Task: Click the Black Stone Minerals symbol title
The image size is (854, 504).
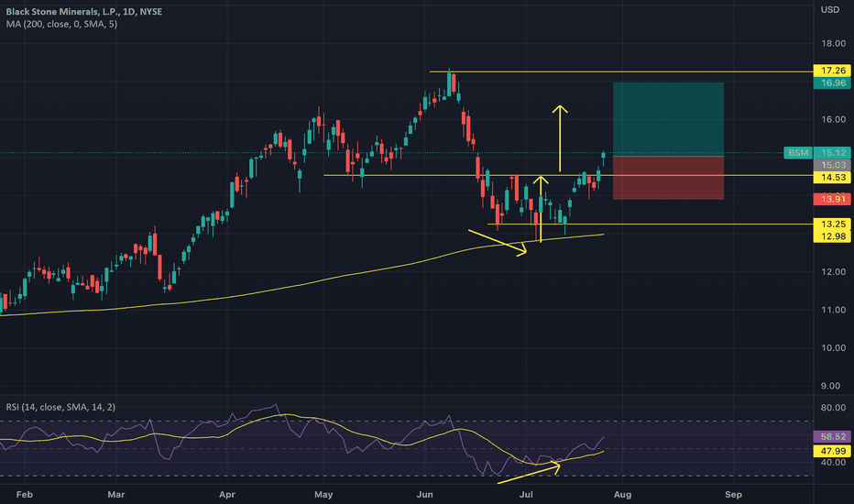Action: (84, 11)
